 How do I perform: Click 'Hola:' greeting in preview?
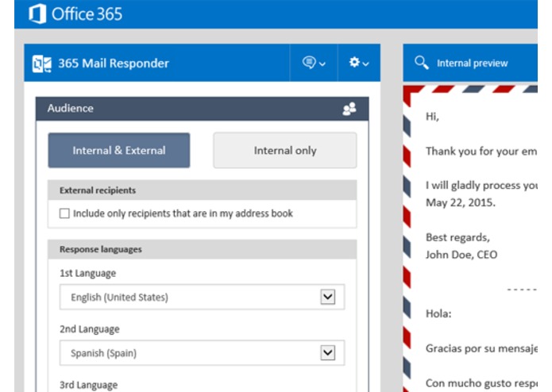pos(438,313)
